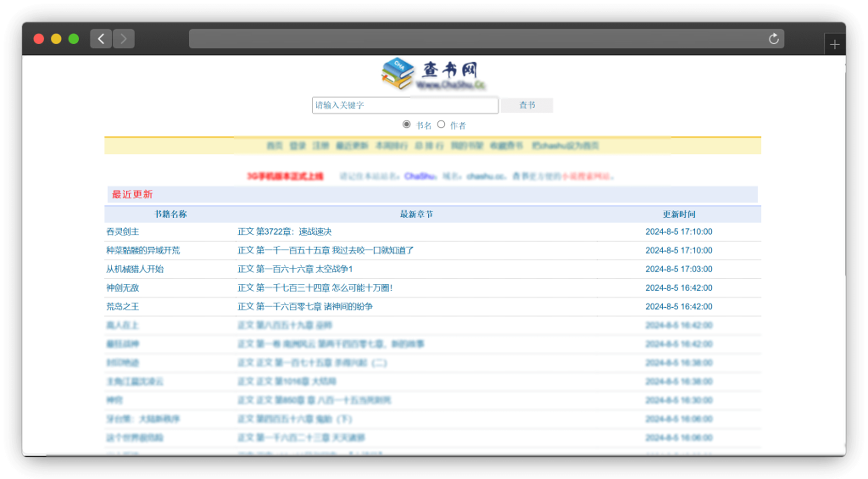868x479 pixels.
Task: Reload the page with the refresh icon
Action: 773,39
